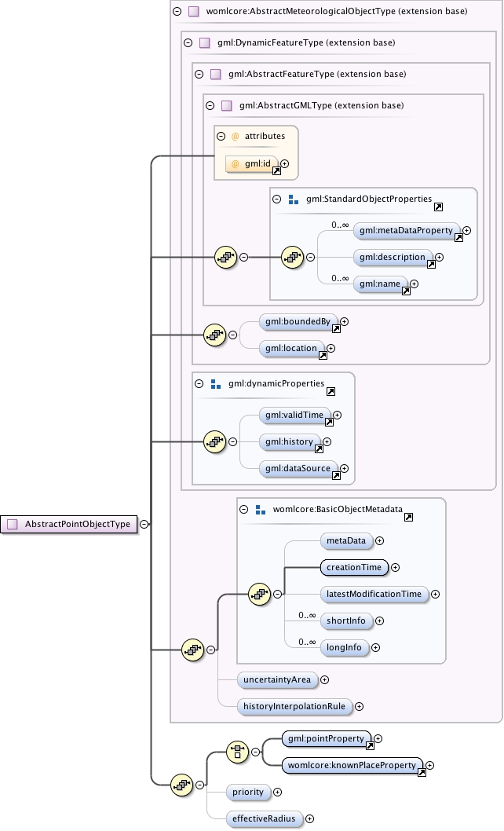Expand gml:validTime element
This screenshot has height=831, width=504.
pos(337,415)
